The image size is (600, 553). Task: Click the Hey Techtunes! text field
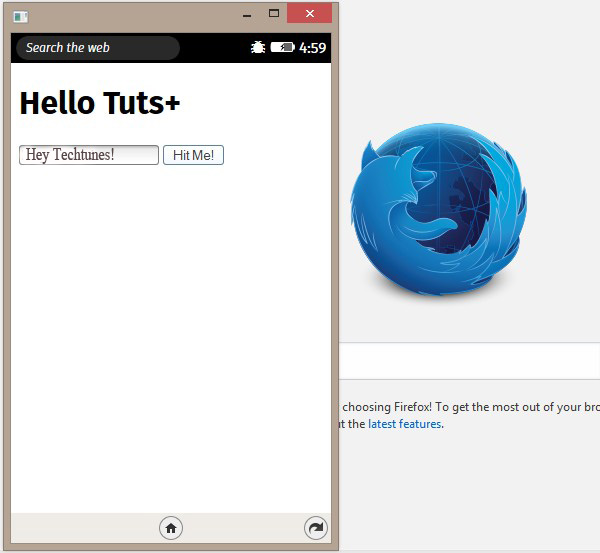tap(89, 155)
